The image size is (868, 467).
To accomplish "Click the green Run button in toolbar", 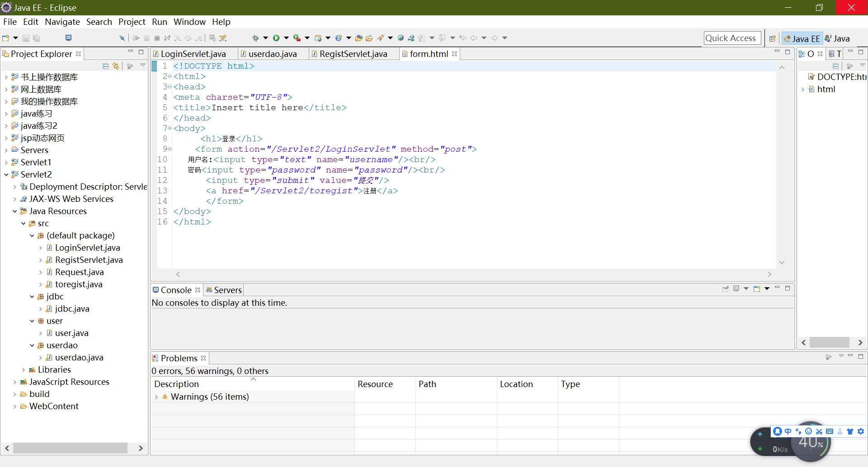I will click(276, 38).
